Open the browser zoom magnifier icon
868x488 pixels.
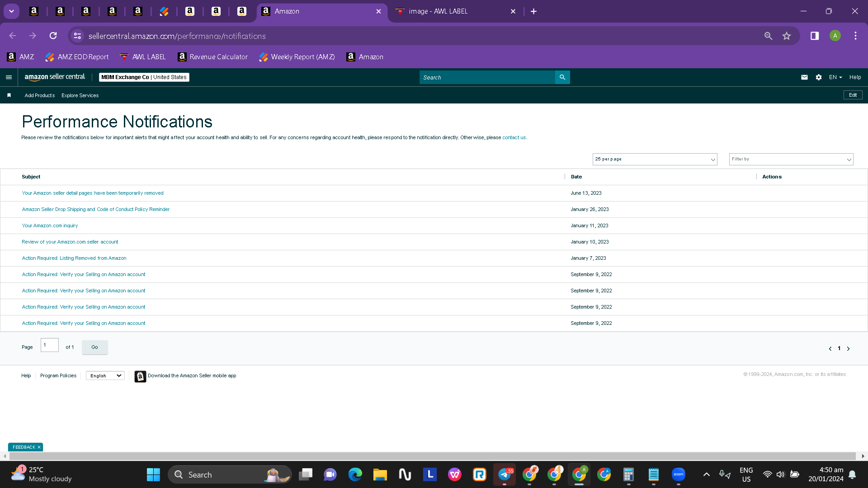click(x=768, y=36)
